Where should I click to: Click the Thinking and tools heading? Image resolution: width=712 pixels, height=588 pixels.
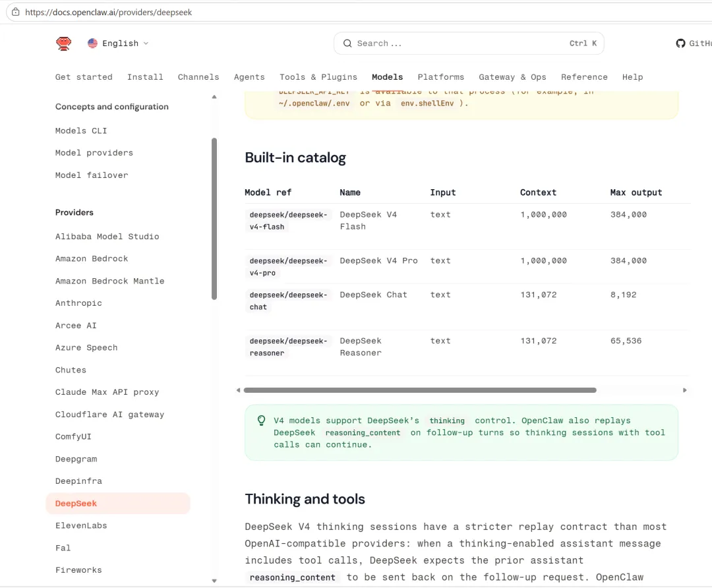pyautogui.click(x=305, y=499)
